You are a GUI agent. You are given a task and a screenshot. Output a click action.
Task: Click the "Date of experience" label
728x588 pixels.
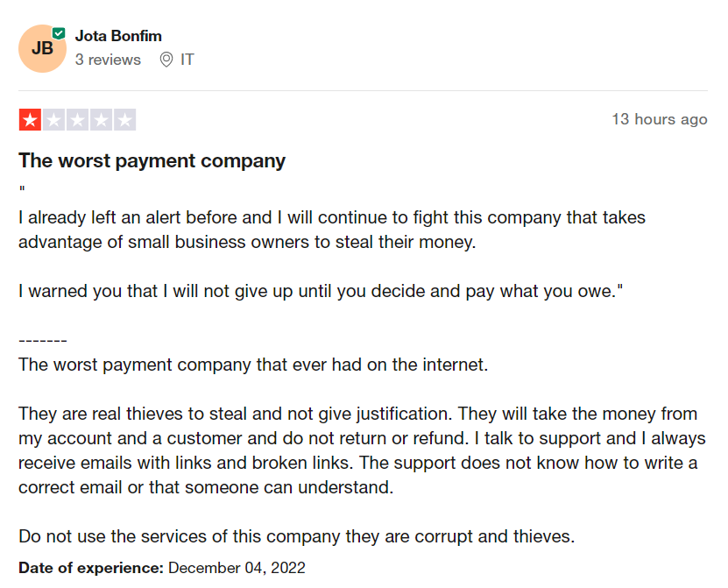pos(91,568)
